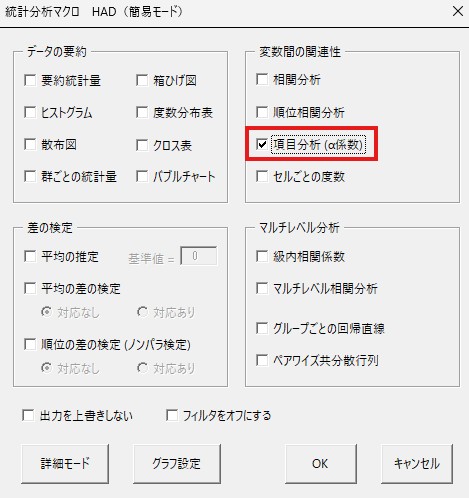
Task: Click the 基準値 input field
Action: [x=199, y=256]
